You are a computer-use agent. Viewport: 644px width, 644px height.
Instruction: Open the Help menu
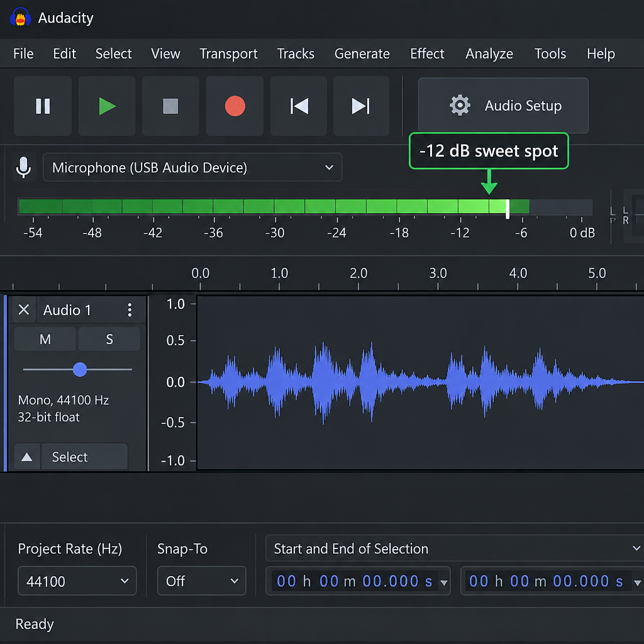[x=601, y=53]
